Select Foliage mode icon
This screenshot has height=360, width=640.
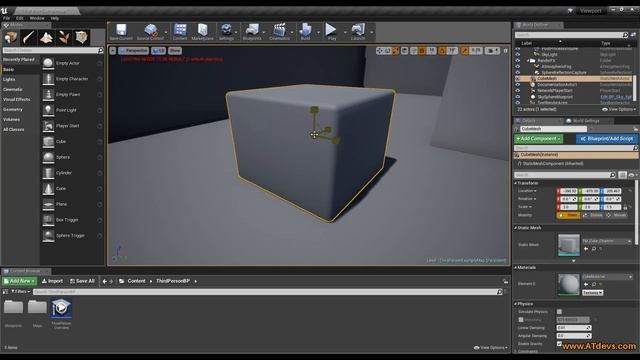(64, 38)
